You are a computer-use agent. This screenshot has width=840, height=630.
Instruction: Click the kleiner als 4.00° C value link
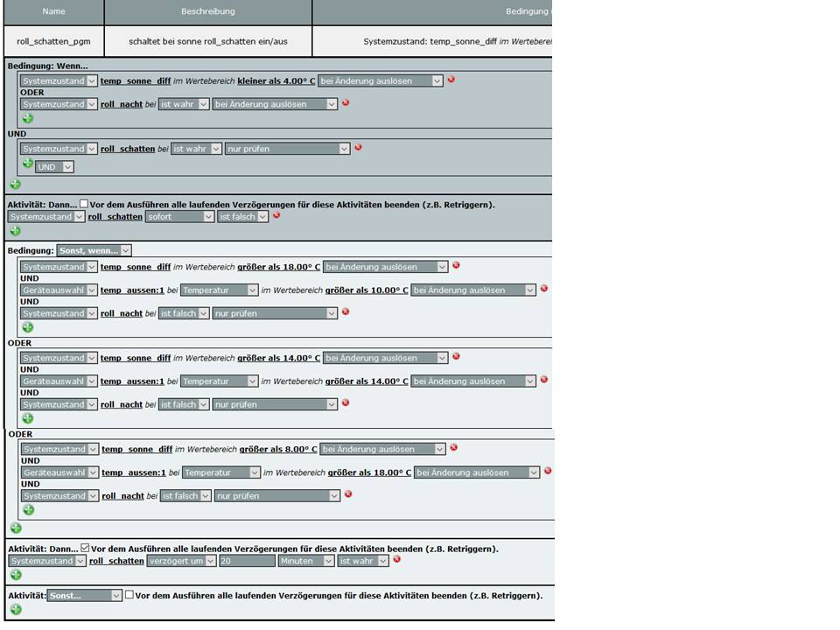tap(276, 80)
